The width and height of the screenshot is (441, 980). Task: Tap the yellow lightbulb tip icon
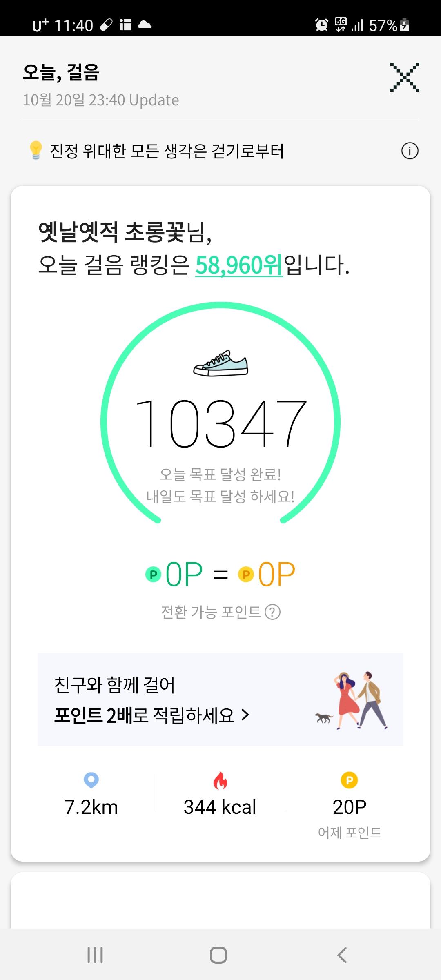click(x=36, y=150)
